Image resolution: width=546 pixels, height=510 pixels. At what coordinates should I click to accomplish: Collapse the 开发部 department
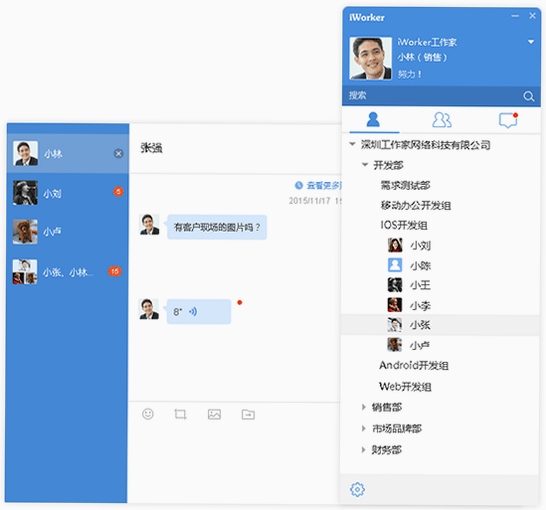[x=365, y=164]
